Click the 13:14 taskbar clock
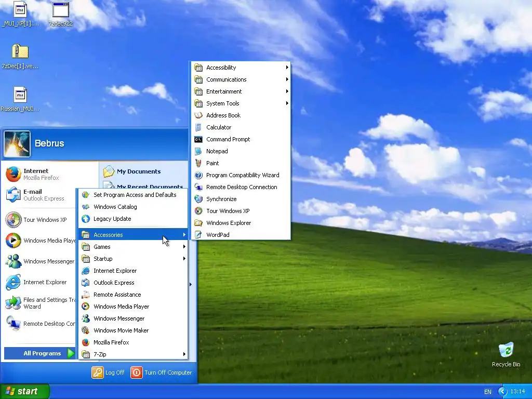 click(x=517, y=392)
